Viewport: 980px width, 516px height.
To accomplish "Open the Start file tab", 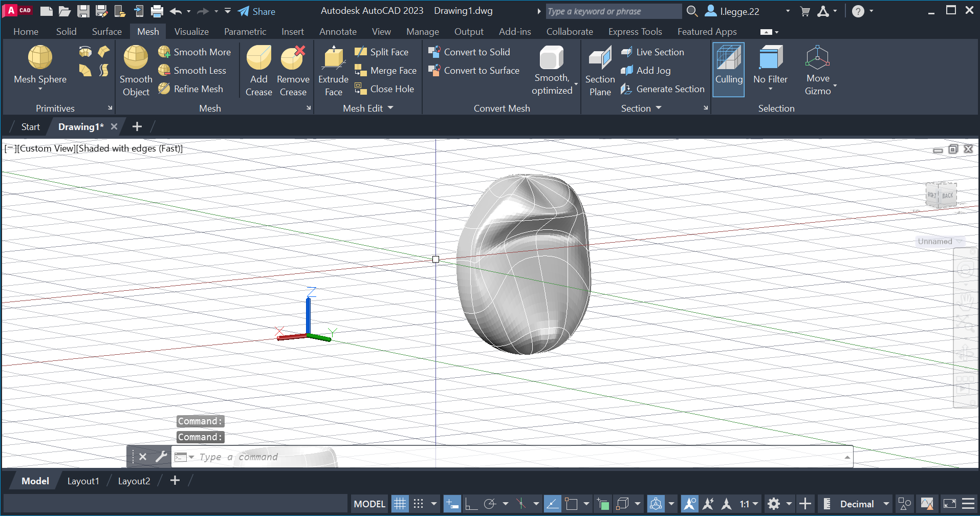I will pyautogui.click(x=30, y=126).
